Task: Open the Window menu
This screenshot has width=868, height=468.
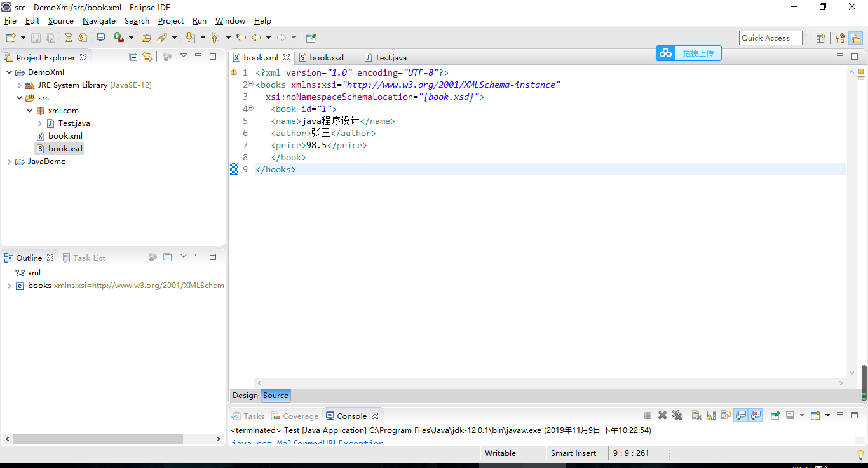Action: click(x=230, y=21)
